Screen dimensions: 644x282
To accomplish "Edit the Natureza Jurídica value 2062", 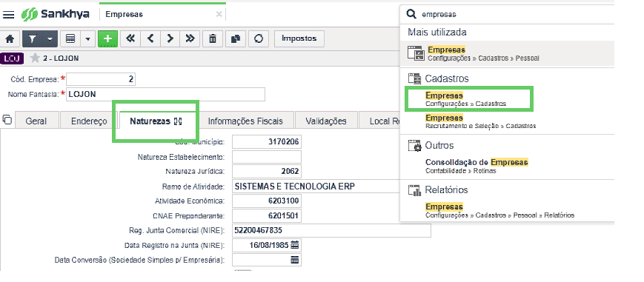I will (267, 172).
